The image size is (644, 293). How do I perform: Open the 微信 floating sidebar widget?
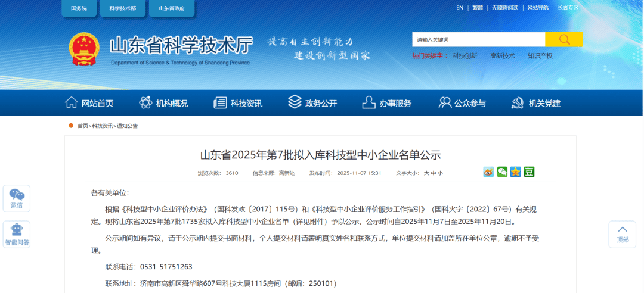pos(17,198)
